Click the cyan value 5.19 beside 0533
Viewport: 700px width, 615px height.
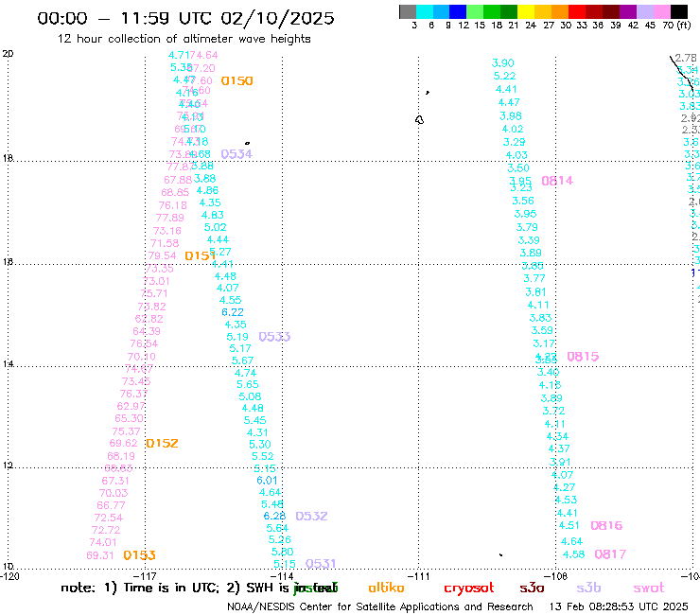coord(237,337)
